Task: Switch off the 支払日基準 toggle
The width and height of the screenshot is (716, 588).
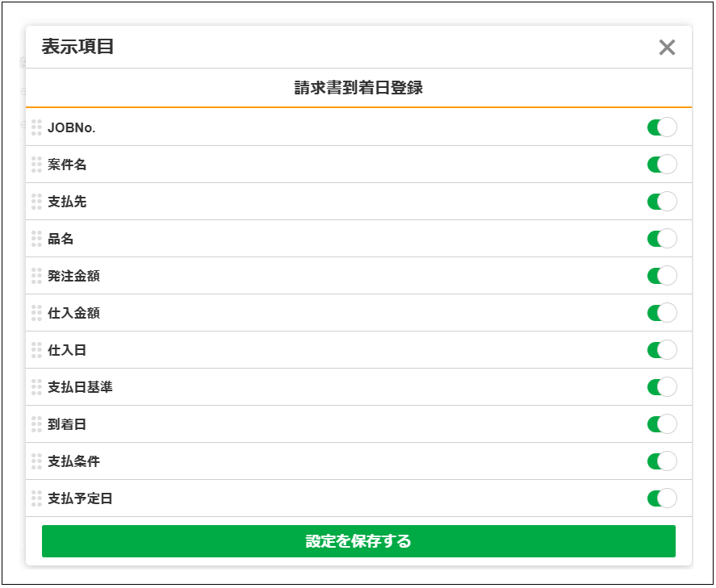Action: [x=661, y=387]
